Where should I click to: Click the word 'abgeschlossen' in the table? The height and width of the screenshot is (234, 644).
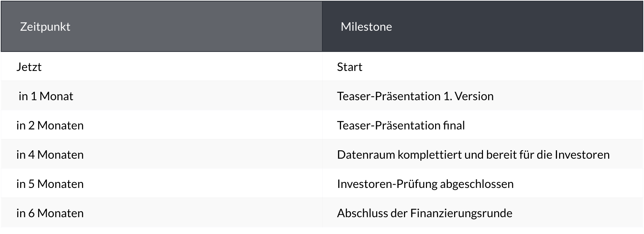click(x=477, y=184)
